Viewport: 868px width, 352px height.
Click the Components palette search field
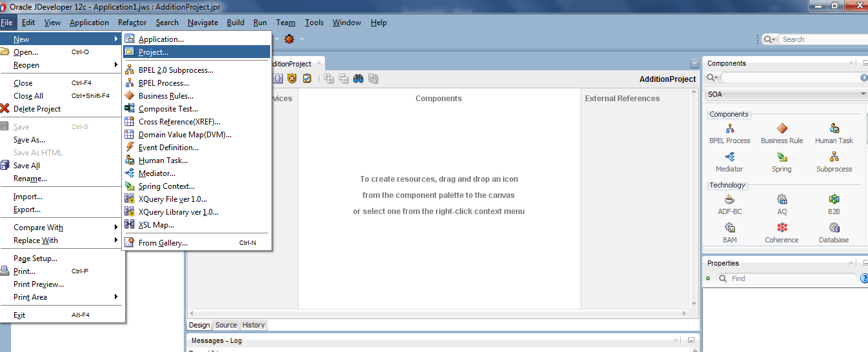790,77
